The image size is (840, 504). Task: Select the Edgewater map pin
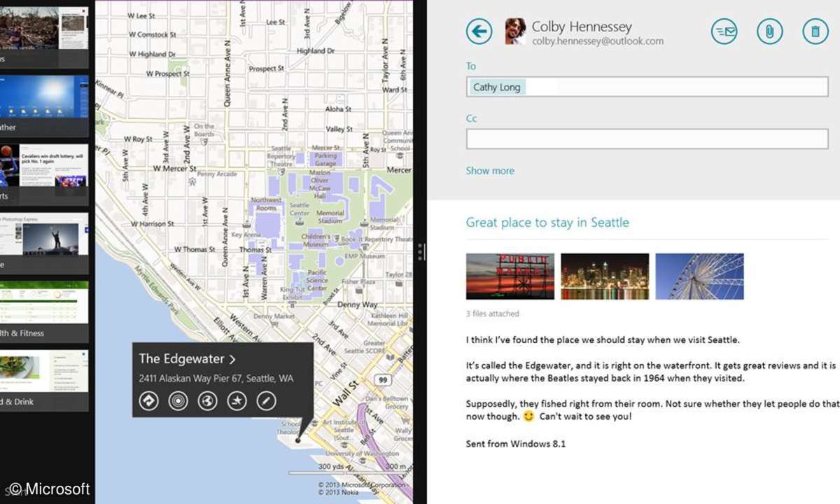tap(298, 440)
